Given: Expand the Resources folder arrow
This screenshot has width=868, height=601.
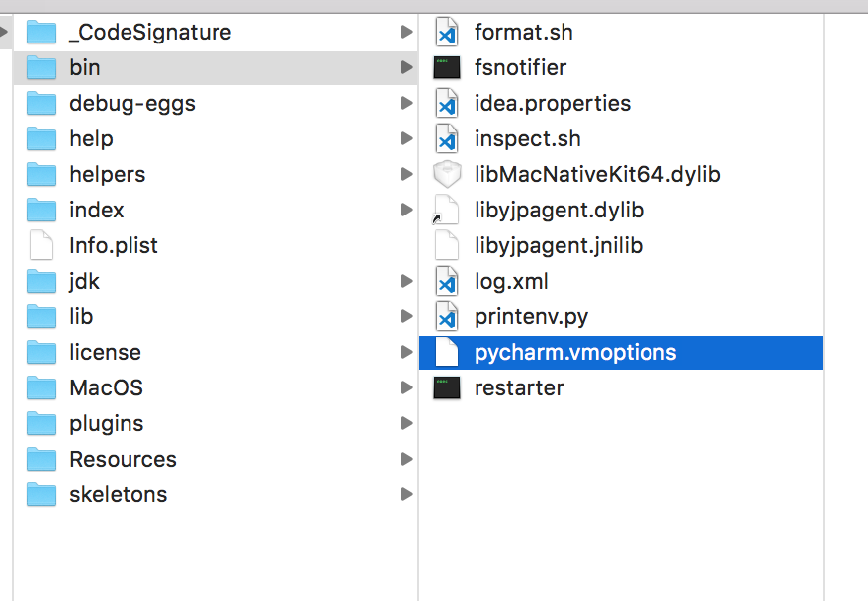Looking at the screenshot, I should [407, 459].
